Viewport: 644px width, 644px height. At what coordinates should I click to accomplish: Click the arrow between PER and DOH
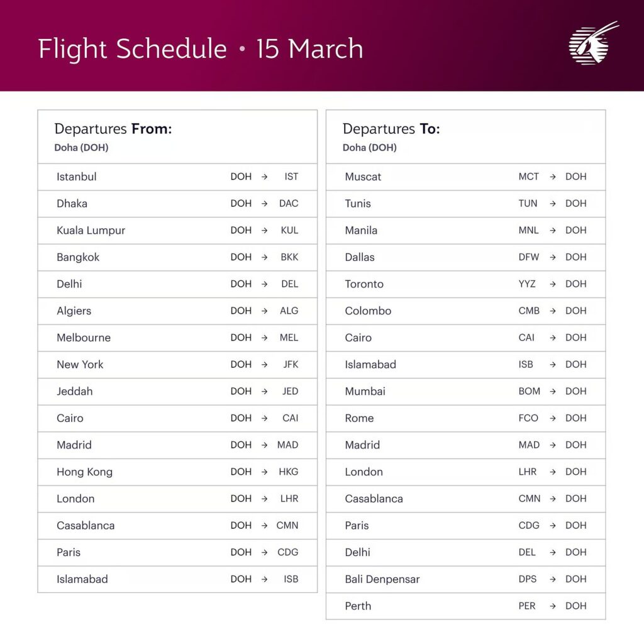(553, 606)
